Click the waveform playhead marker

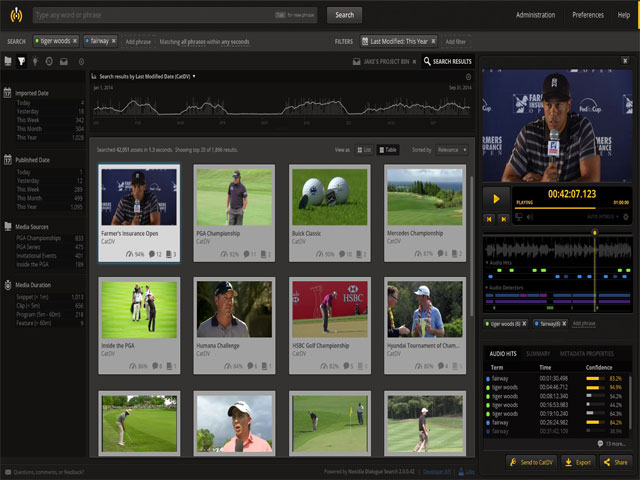(595, 233)
